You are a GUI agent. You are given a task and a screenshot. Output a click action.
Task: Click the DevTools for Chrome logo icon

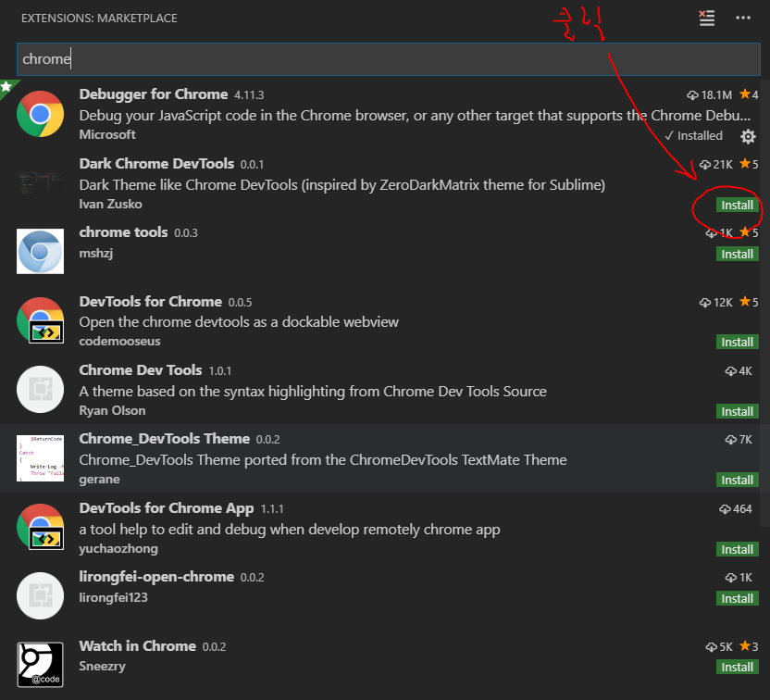[x=41, y=320]
